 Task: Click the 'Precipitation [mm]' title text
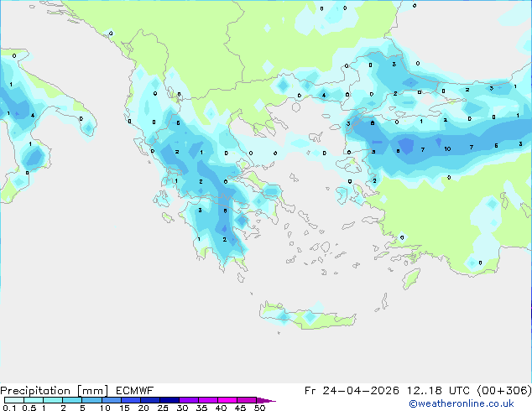click(x=55, y=391)
